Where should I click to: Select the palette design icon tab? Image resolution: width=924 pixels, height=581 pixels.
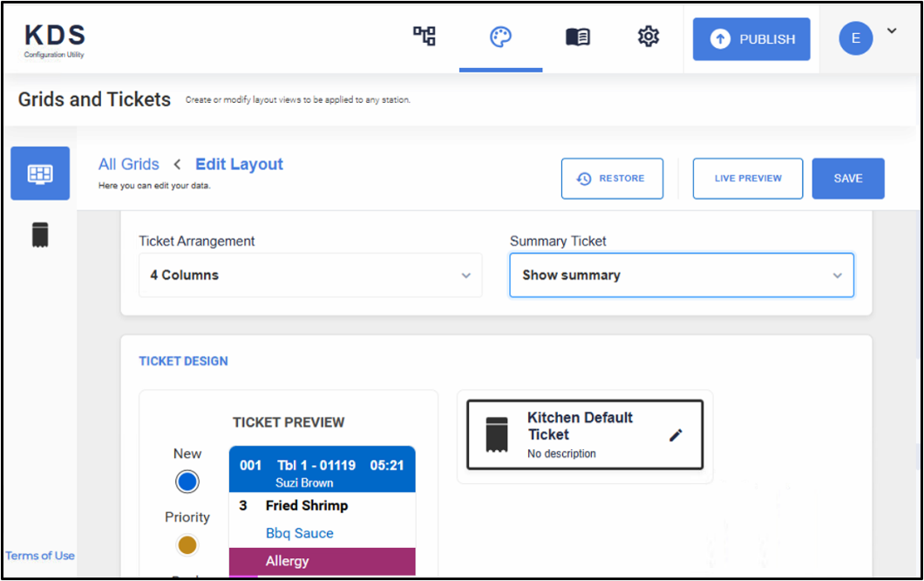(500, 38)
